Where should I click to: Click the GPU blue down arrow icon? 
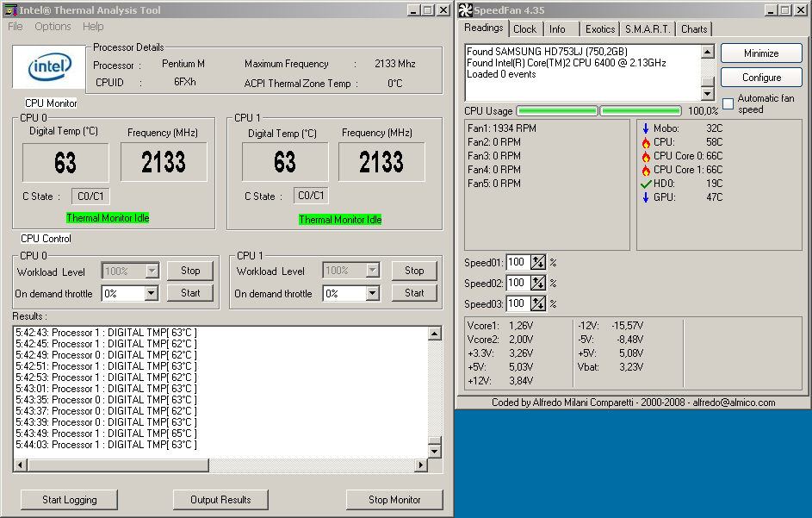click(x=645, y=197)
